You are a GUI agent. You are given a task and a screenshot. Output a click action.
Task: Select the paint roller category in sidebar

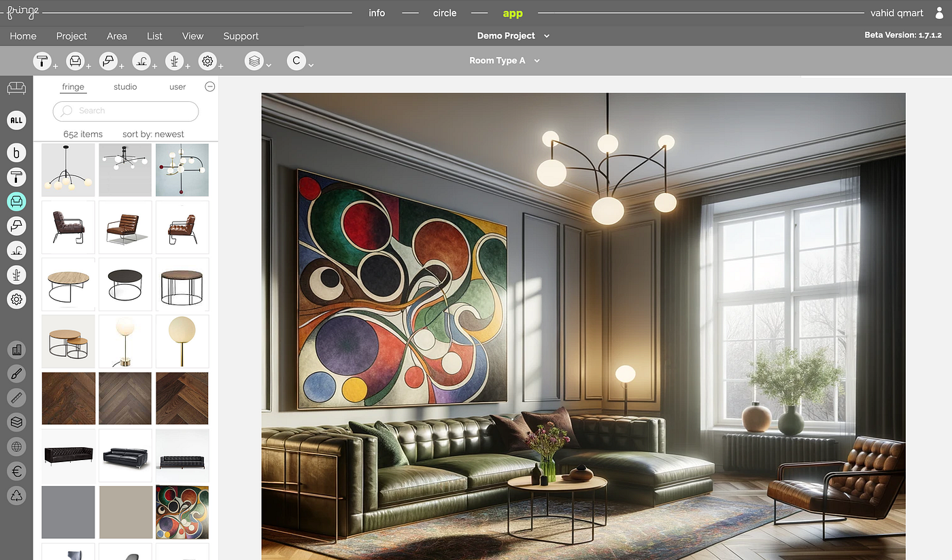coord(16,177)
